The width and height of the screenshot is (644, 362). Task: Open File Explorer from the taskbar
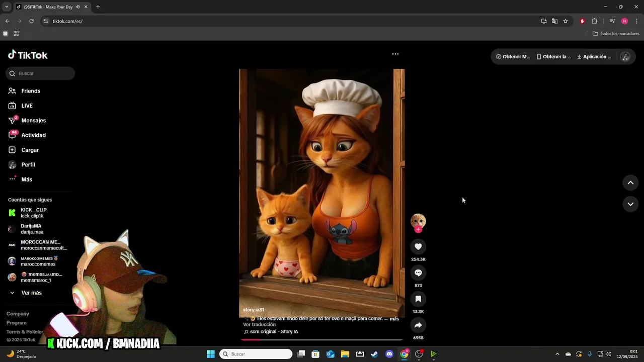click(x=345, y=354)
